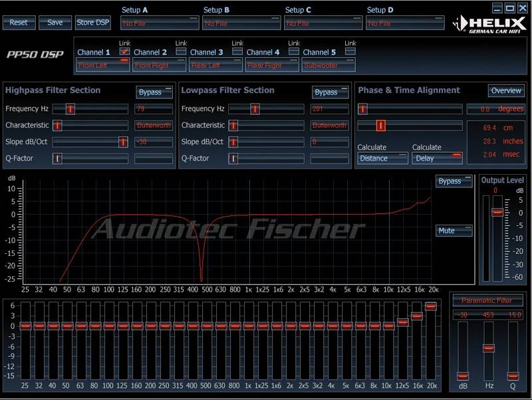
Task: Click the highpass frequency value 79
Action: (154, 109)
